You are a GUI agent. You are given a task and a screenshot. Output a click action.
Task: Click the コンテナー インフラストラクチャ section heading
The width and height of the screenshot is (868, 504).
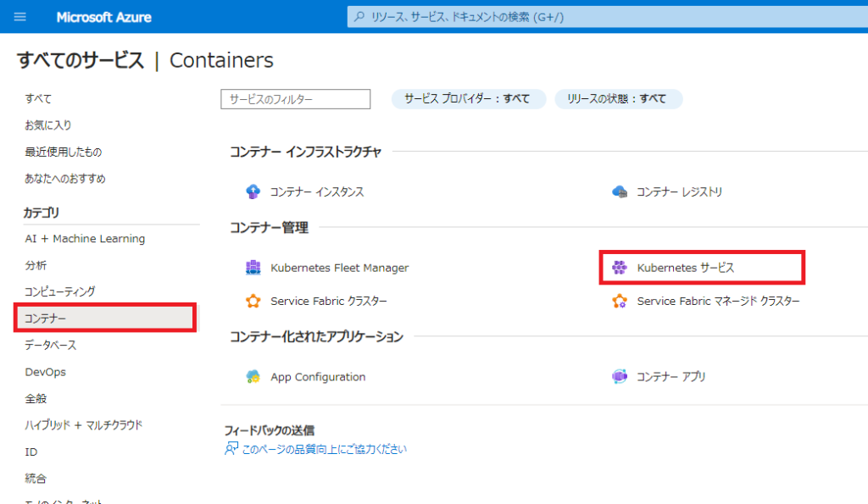click(305, 152)
